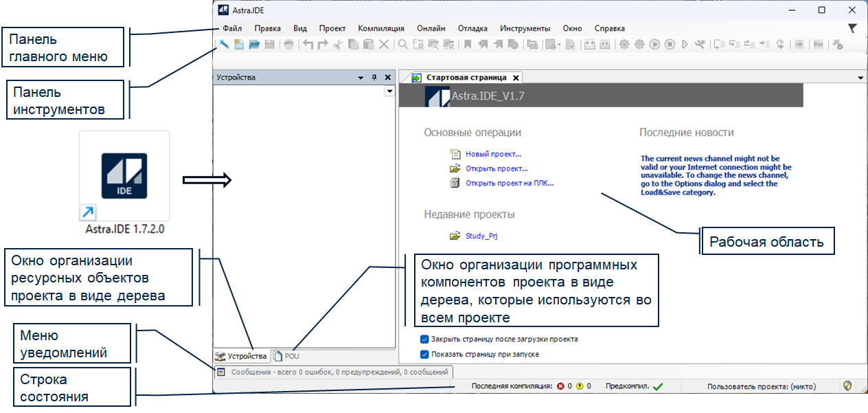
Task: Open the document tabs list dropdown arrow
Action: tap(861, 78)
